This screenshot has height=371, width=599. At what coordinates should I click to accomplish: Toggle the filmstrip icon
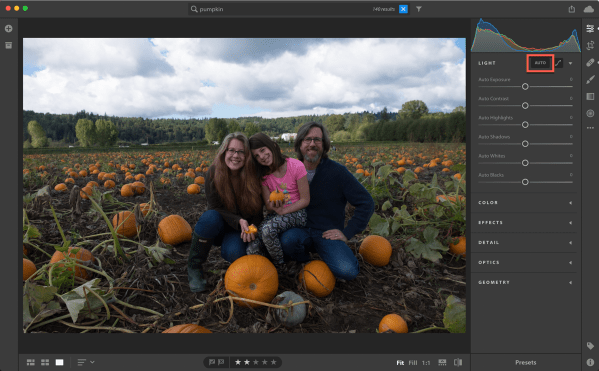click(x=442, y=362)
